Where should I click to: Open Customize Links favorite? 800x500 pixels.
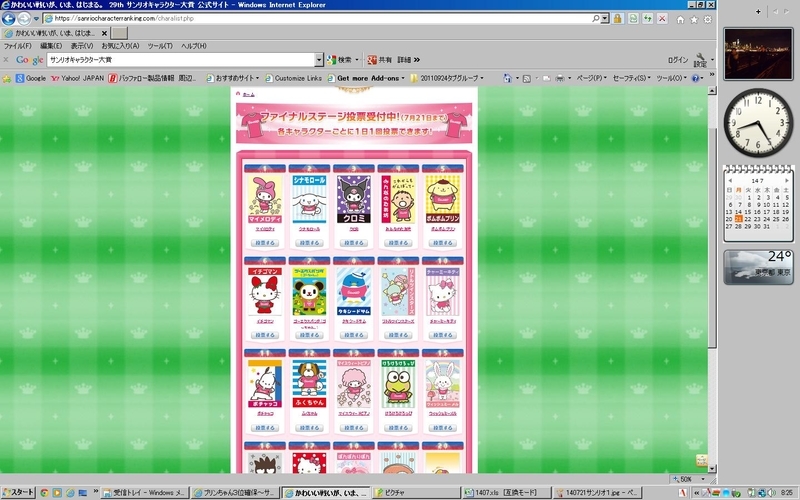click(x=293, y=79)
